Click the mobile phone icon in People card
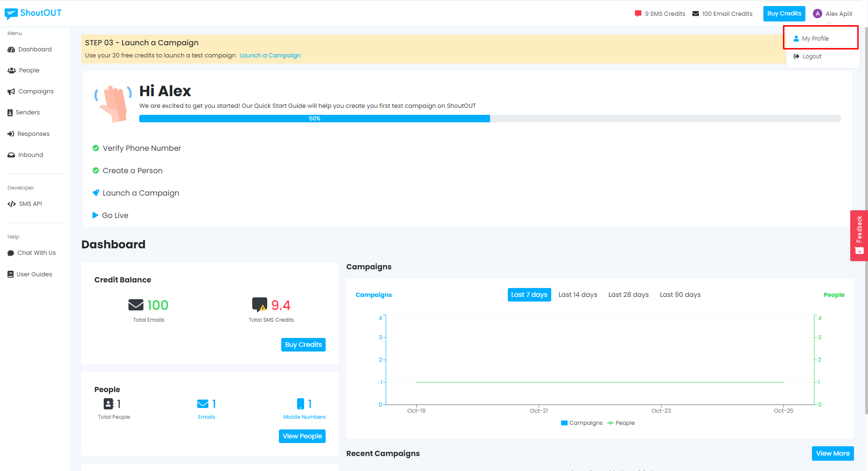 (301, 404)
